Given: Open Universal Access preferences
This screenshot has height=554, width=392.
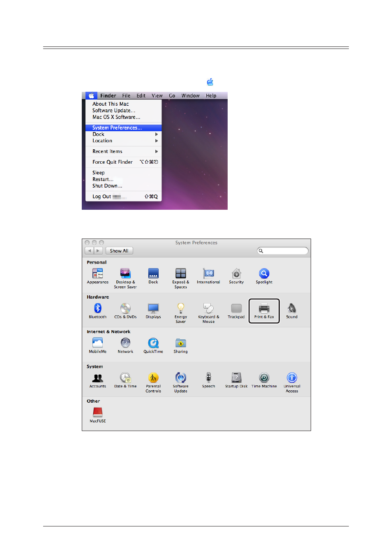Looking at the screenshot, I should click(292, 383).
